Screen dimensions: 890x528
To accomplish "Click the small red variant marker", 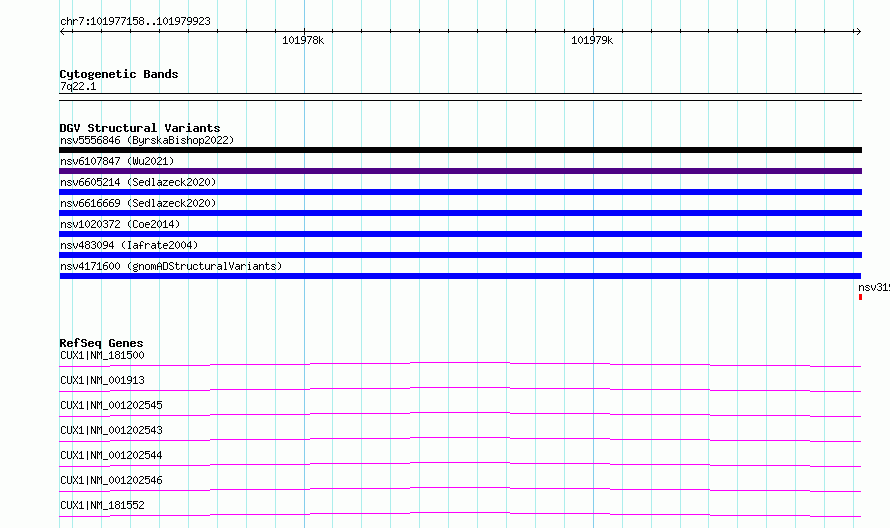I will coord(860,297).
